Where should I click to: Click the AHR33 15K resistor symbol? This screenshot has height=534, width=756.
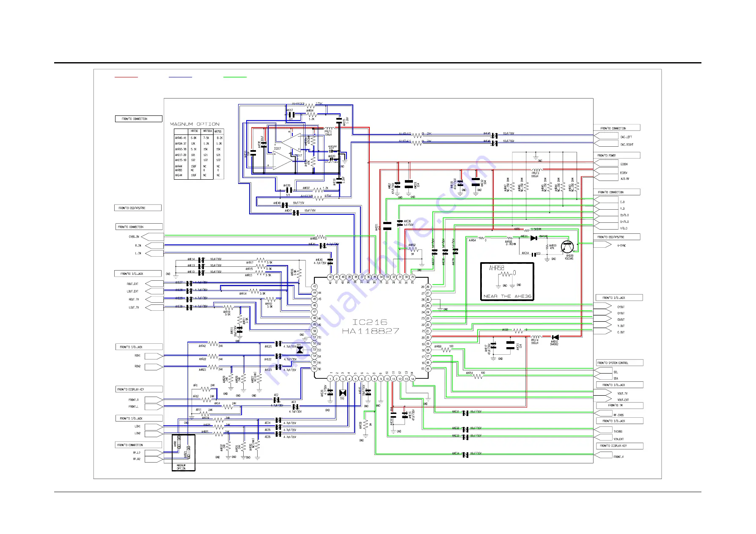click(x=310, y=105)
